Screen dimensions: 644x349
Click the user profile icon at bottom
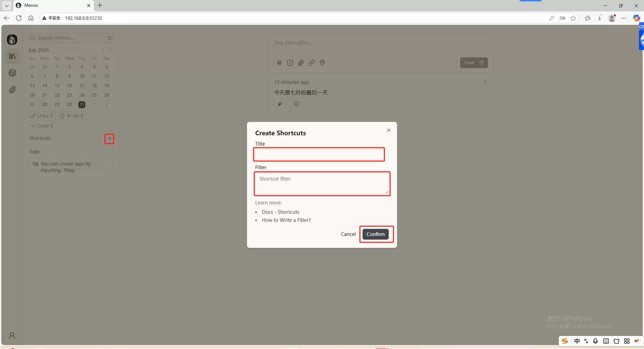(12, 336)
